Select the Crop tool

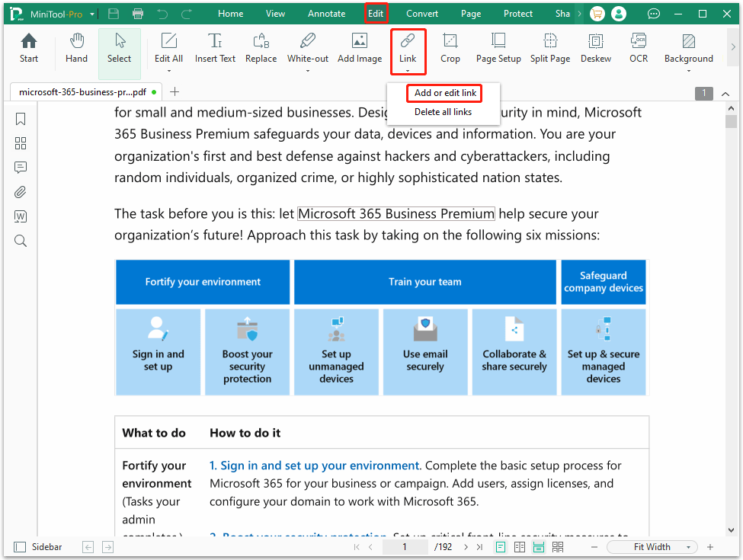450,50
